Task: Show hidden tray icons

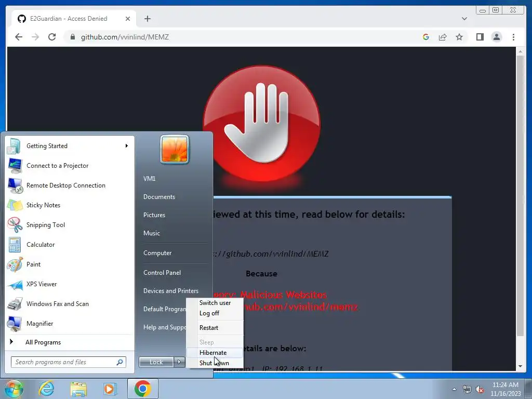Action: 454,390
